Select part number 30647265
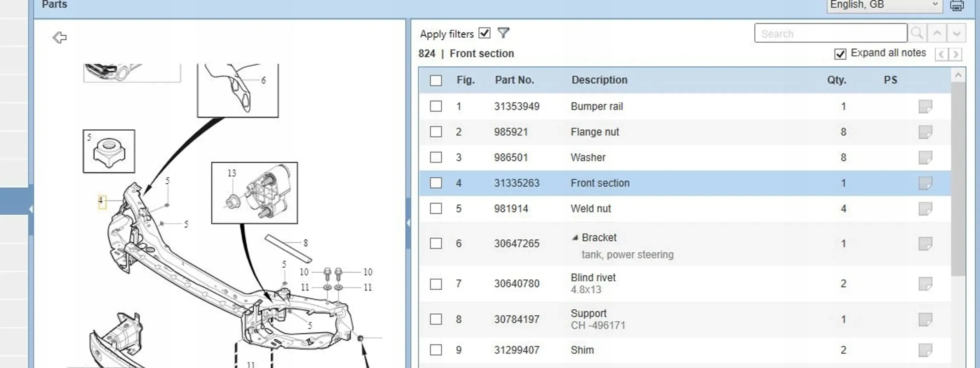The height and width of the screenshot is (368, 980). [517, 244]
